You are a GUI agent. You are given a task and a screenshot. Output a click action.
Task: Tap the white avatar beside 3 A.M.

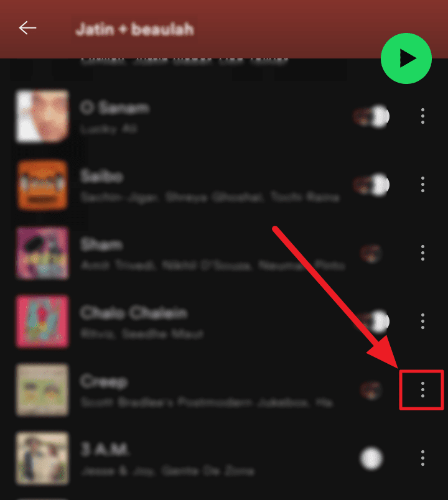pyautogui.click(x=371, y=458)
